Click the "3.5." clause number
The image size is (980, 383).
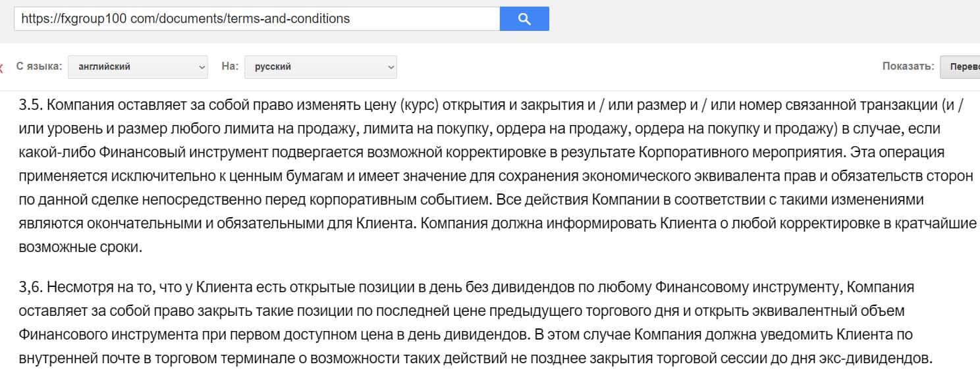tap(30, 105)
